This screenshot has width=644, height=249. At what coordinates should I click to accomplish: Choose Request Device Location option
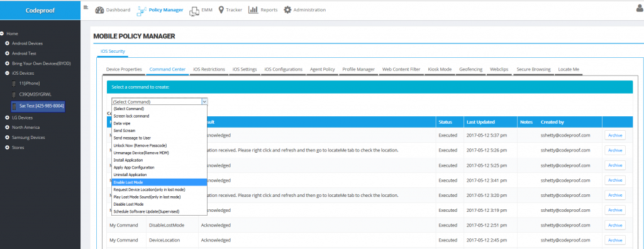coord(159,189)
